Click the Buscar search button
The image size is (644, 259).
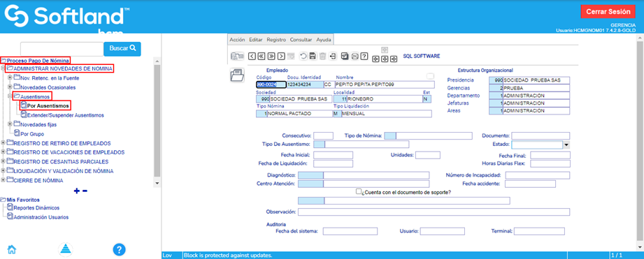click(122, 48)
